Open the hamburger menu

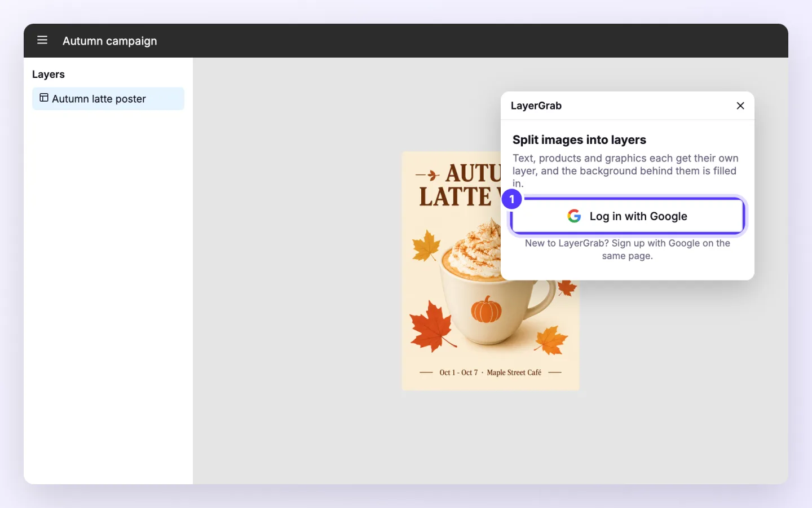click(x=42, y=40)
